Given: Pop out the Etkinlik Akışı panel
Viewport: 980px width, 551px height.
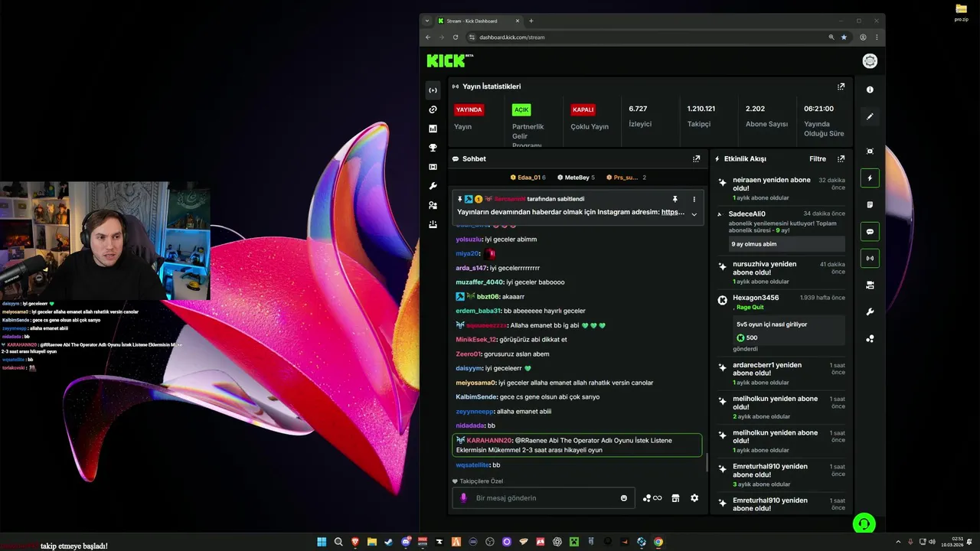Looking at the screenshot, I should 841,158.
